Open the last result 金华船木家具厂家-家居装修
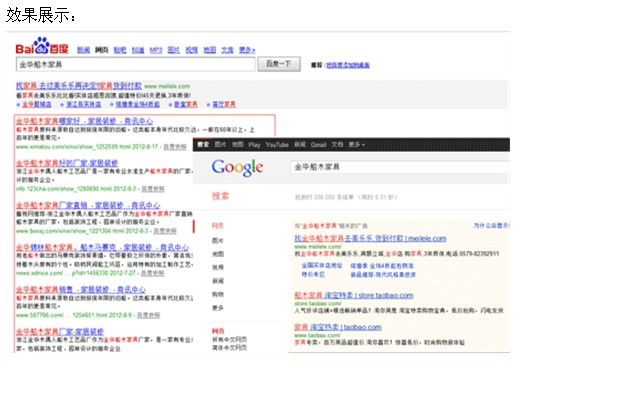The image size is (640, 400). [x=60, y=332]
